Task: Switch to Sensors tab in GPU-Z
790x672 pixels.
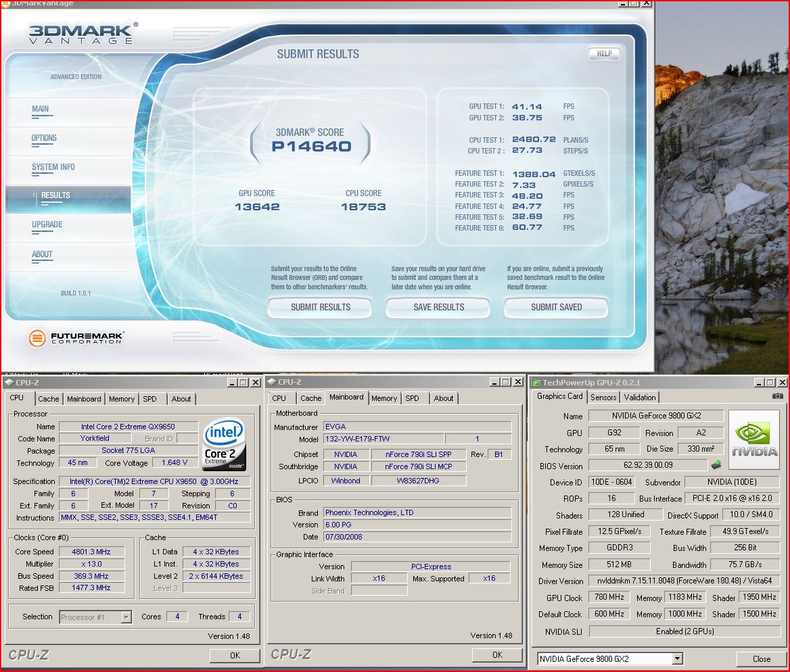Action: click(x=603, y=398)
